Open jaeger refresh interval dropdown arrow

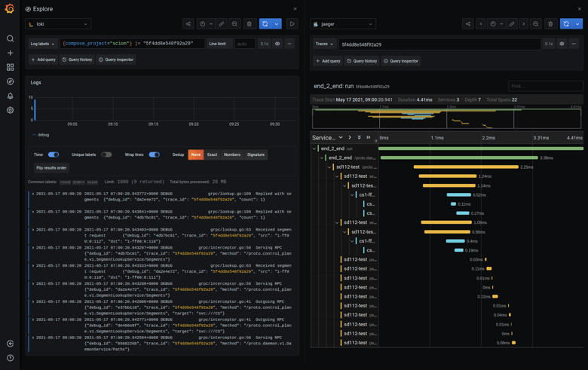click(x=577, y=24)
